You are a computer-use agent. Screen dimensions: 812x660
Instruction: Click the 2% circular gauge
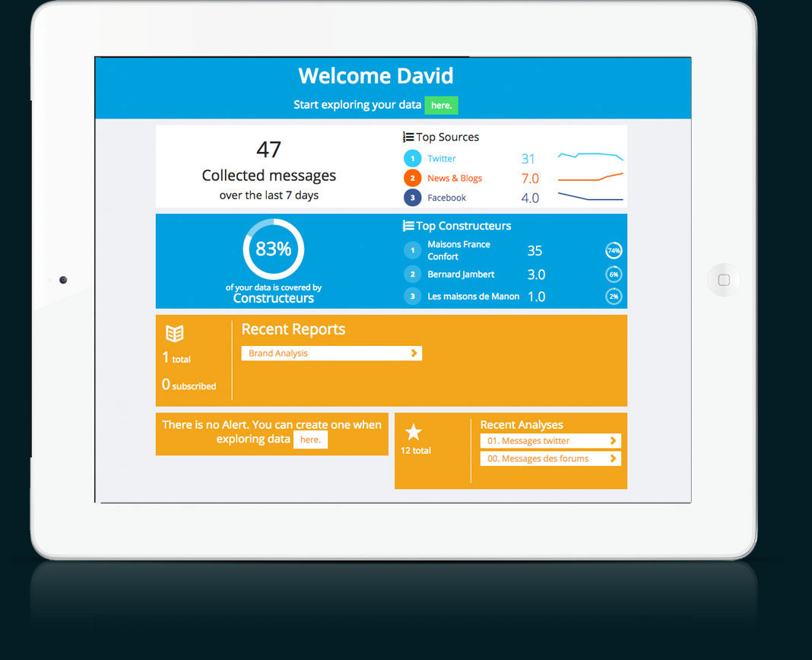click(x=614, y=297)
